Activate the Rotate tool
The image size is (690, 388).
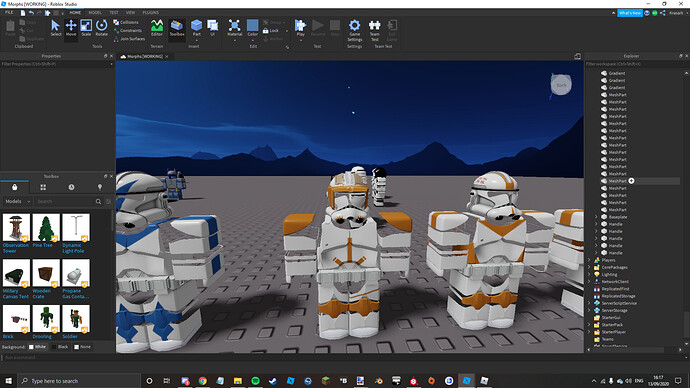coord(102,28)
